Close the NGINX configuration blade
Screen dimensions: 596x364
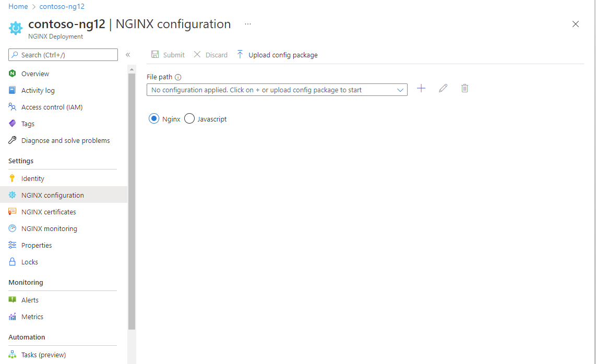(576, 24)
